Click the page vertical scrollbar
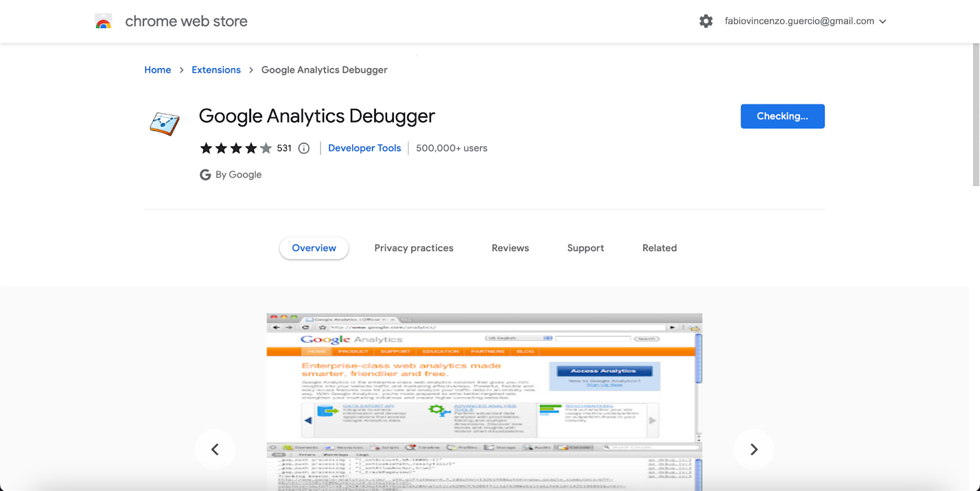Image resolution: width=980 pixels, height=491 pixels. (x=976, y=114)
